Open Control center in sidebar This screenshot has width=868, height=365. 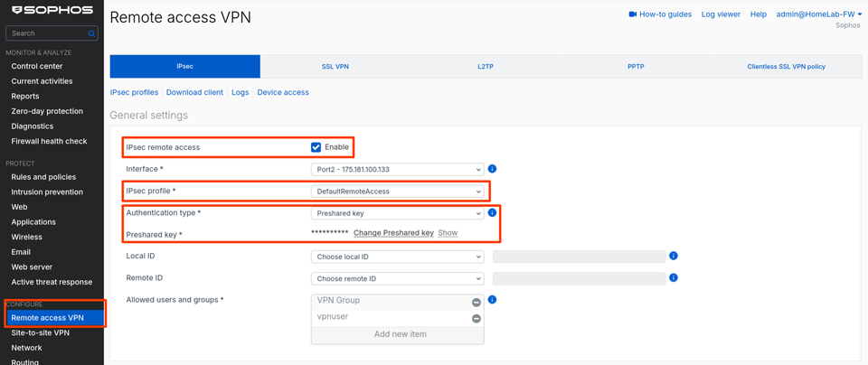[37, 66]
